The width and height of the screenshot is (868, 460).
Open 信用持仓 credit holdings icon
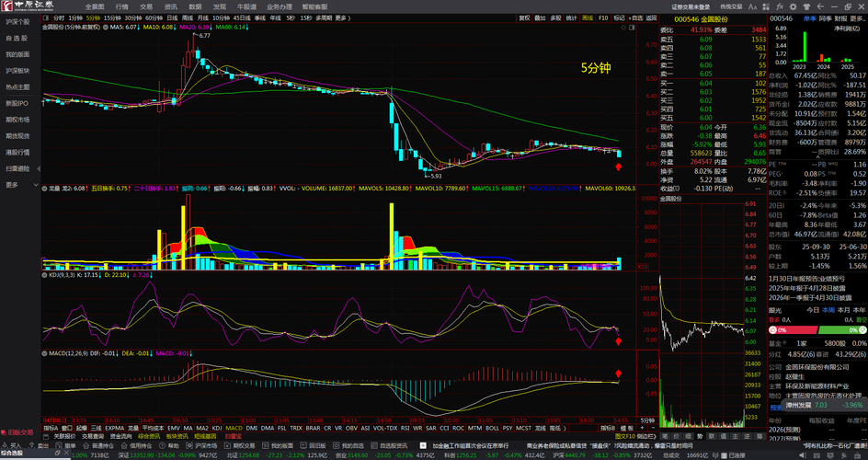123,445
